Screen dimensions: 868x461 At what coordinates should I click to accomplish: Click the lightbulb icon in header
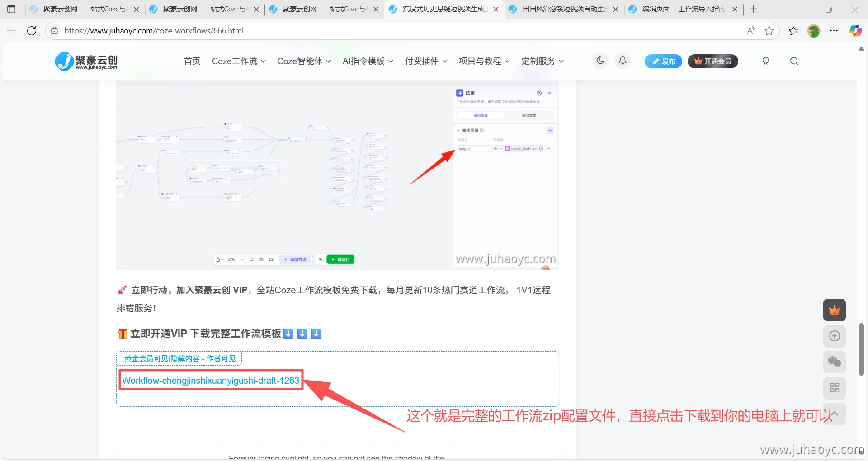pyautogui.click(x=765, y=61)
